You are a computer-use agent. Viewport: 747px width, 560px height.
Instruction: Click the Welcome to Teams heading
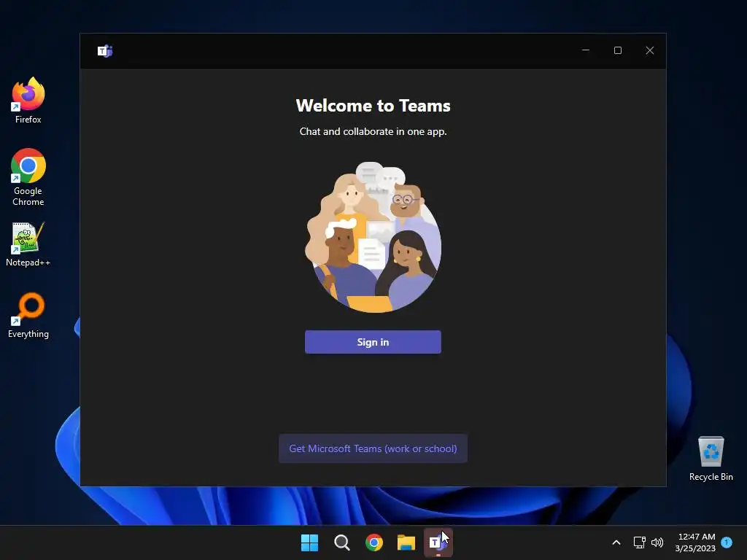373,106
